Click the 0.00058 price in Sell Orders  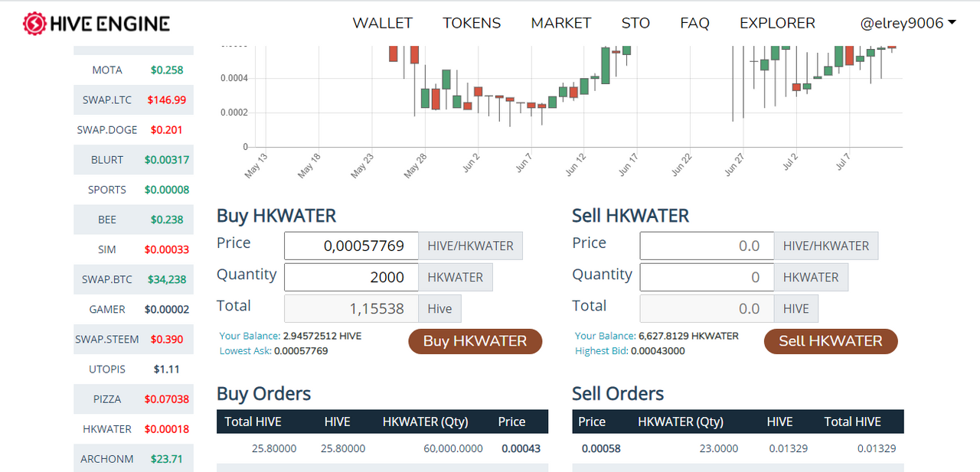click(601, 448)
